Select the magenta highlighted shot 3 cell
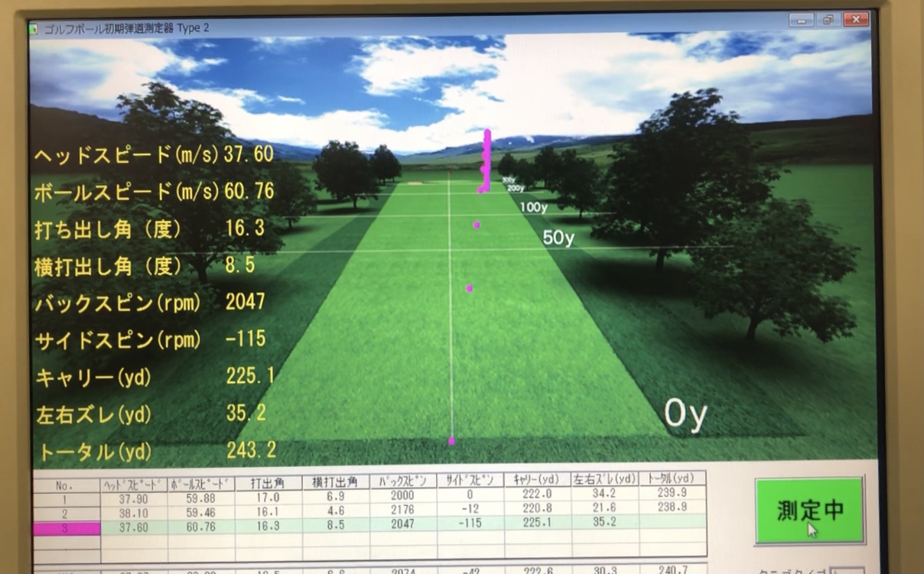Viewport: 924px width, 574px height. pos(67,527)
